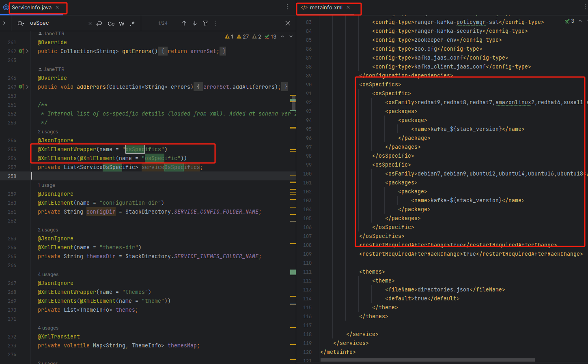This screenshot has height=364, width=588.
Task: Open search history dropdown magnifier
Action: coord(21,24)
